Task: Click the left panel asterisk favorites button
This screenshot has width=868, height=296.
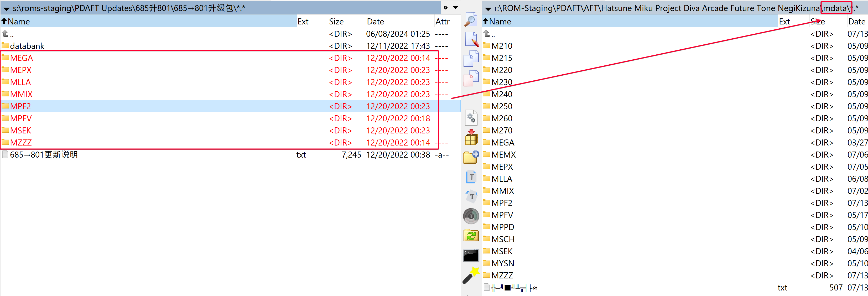Action: coord(445,8)
